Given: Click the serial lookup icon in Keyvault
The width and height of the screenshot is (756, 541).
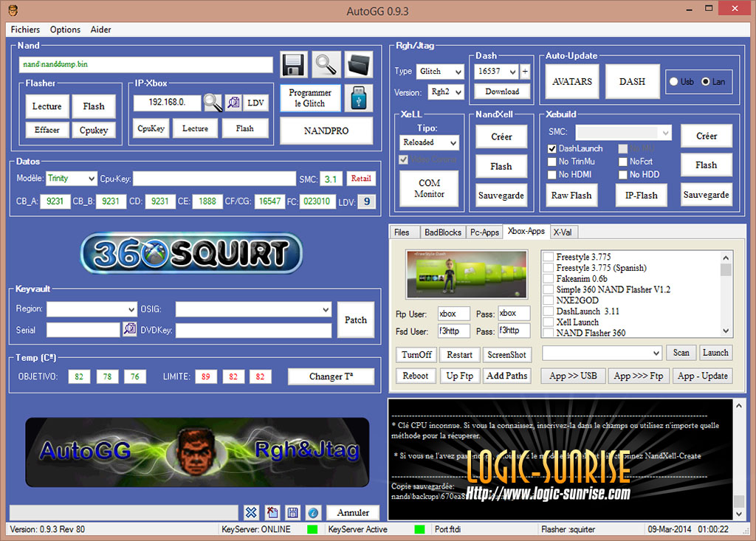Looking at the screenshot, I should click(x=130, y=329).
